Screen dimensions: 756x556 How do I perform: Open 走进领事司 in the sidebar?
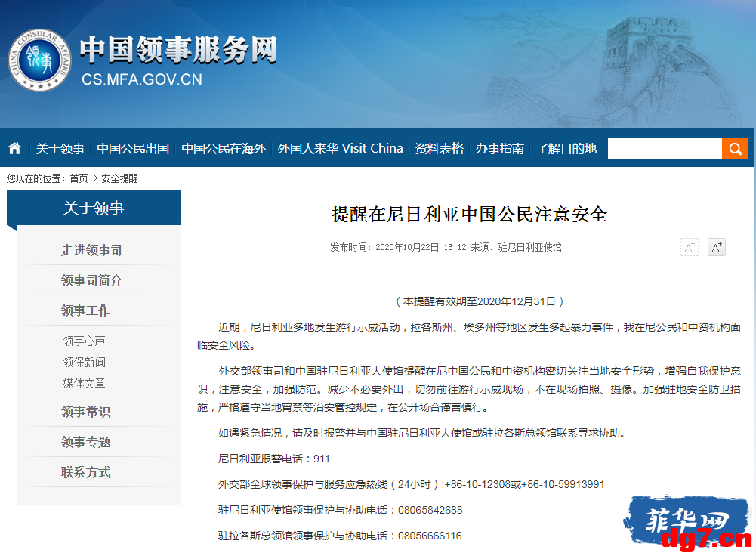(91, 250)
